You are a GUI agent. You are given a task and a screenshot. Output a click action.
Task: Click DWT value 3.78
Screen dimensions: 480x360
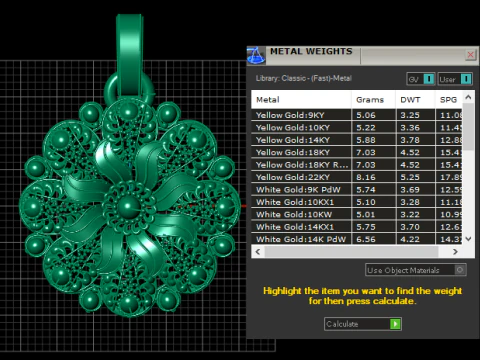(410, 140)
